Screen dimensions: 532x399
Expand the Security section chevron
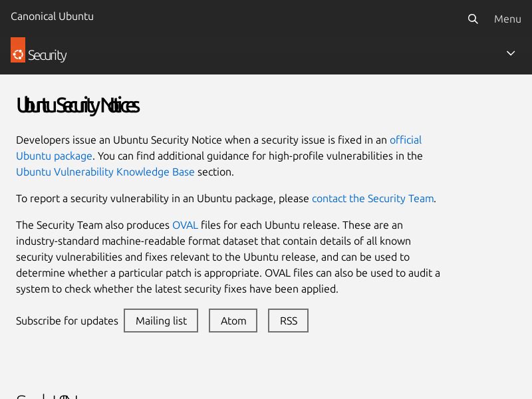(511, 53)
